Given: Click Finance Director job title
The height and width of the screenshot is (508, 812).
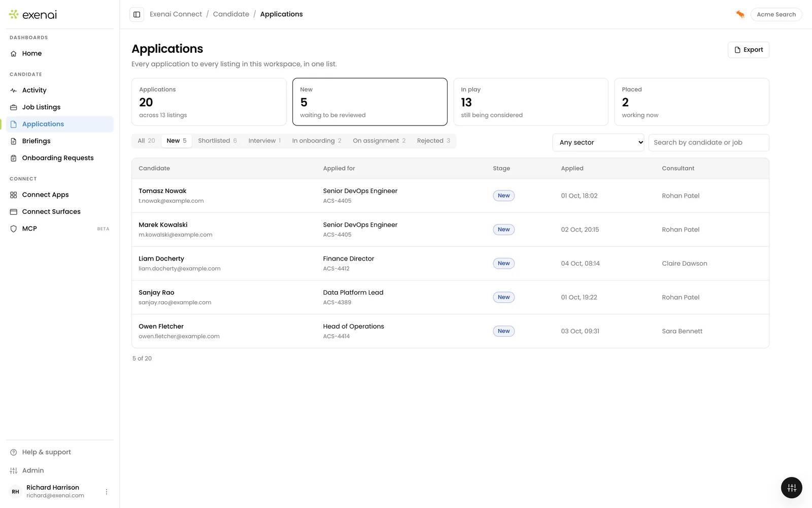Looking at the screenshot, I should pos(349,259).
